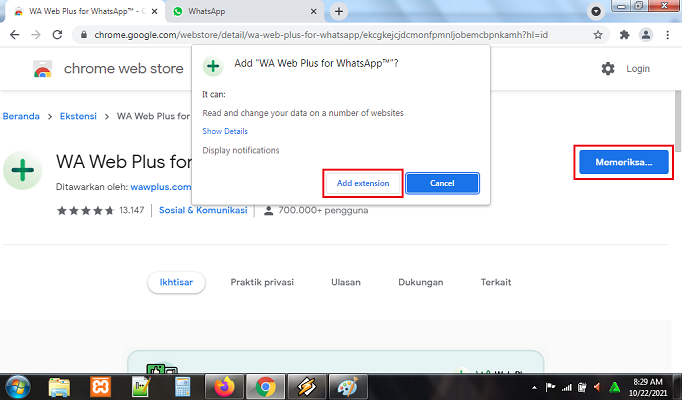682x400 pixels.
Task: Open Windows Explorer from taskbar
Action: (x=59, y=387)
